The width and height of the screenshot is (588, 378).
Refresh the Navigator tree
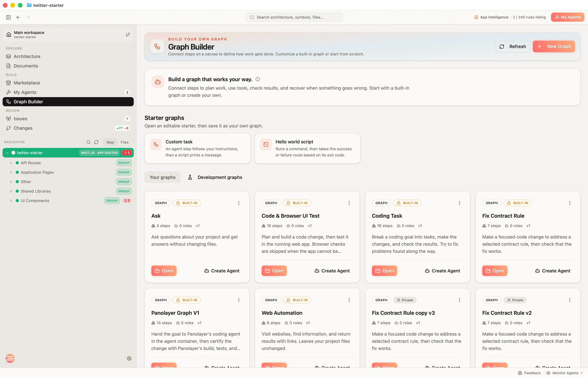coord(96,142)
